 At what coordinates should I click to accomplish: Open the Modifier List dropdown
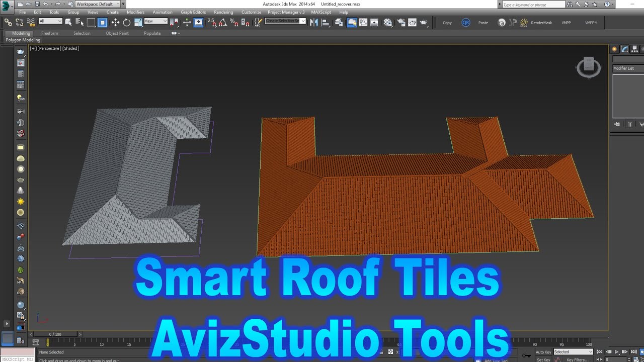tap(628, 68)
